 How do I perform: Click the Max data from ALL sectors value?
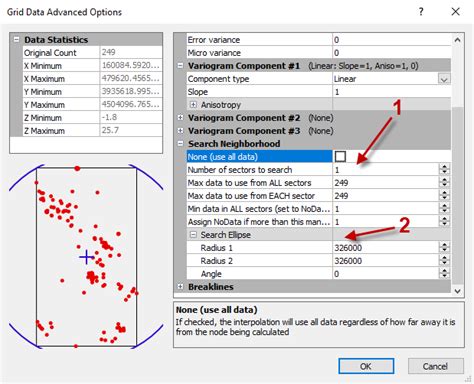pyautogui.click(x=386, y=183)
